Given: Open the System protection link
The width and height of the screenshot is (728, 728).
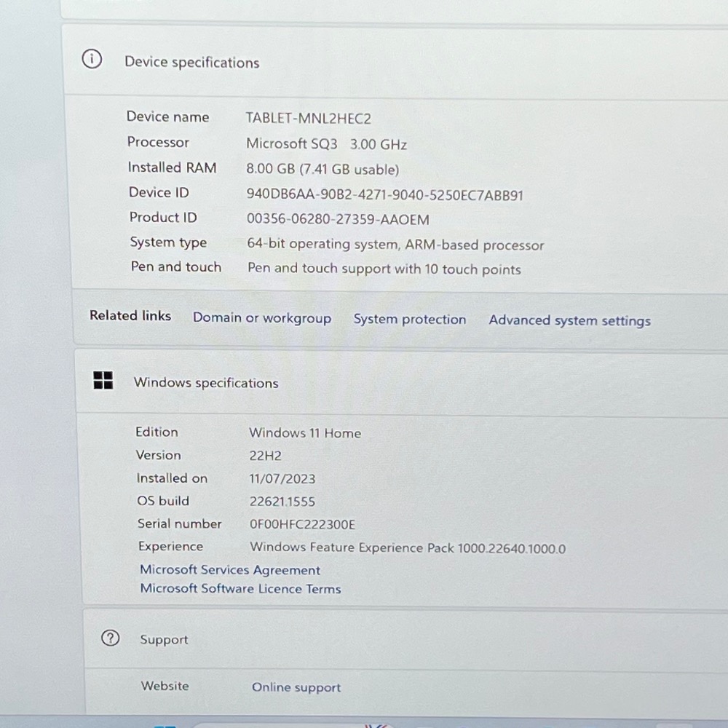Looking at the screenshot, I should tap(409, 319).
